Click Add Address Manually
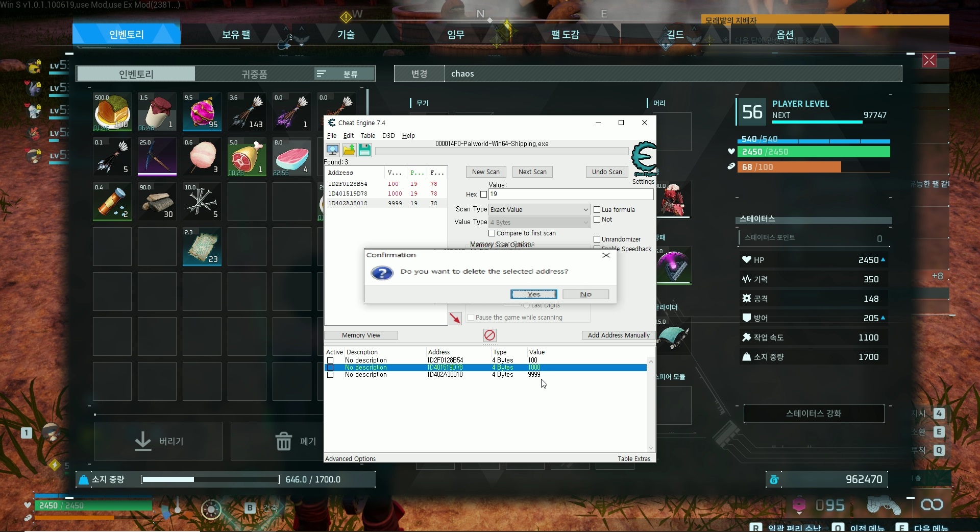This screenshot has width=980, height=532. click(x=619, y=335)
